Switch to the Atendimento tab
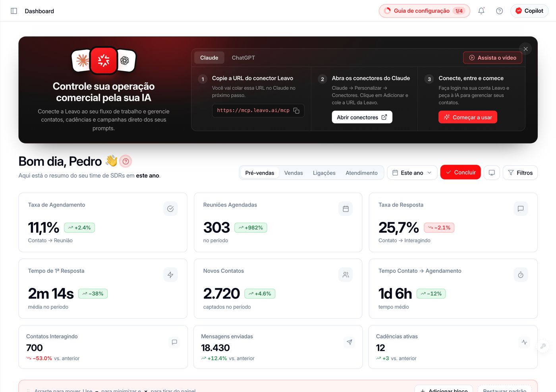This screenshot has width=556, height=392. click(x=361, y=173)
